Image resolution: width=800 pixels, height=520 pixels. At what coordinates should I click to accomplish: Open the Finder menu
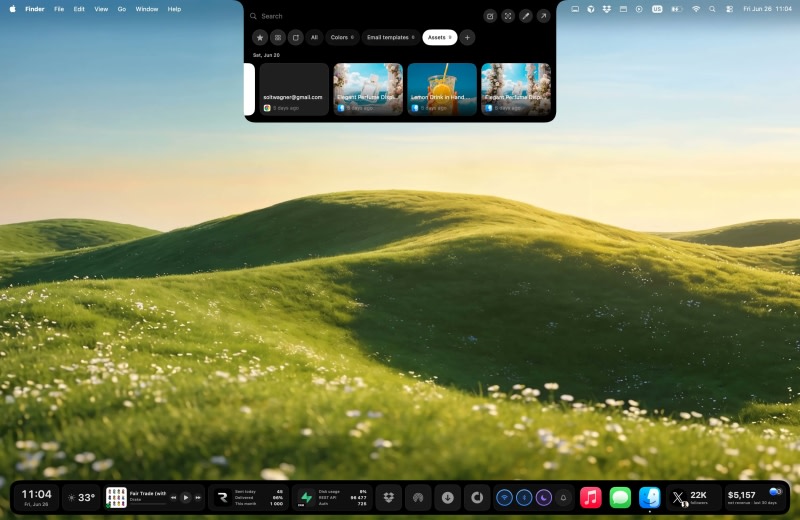[35, 9]
